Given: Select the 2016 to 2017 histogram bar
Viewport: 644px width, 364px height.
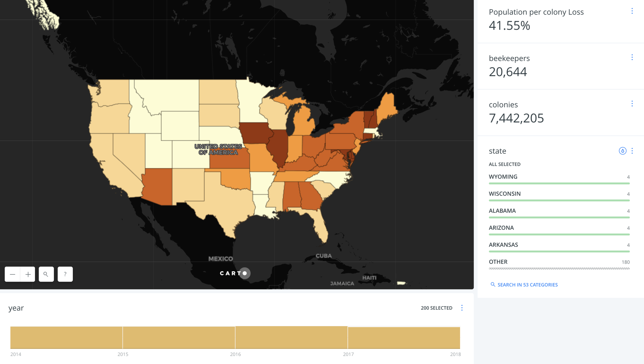Looking at the screenshot, I should click(291, 337).
